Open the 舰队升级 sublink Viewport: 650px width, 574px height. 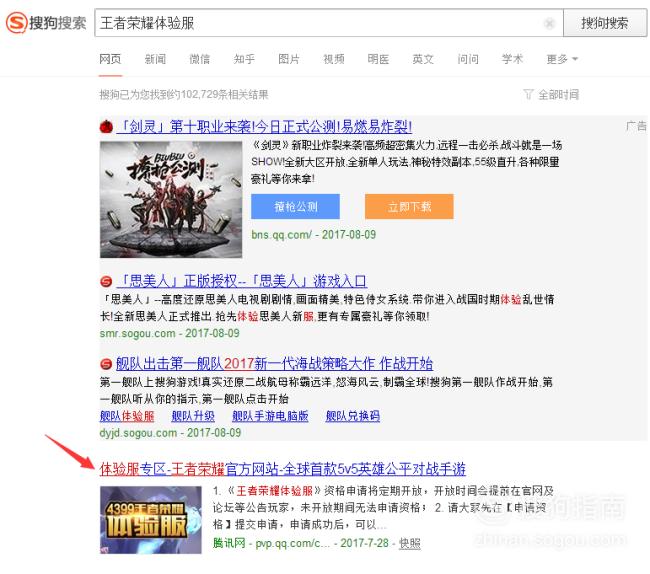[x=193, y=416]
